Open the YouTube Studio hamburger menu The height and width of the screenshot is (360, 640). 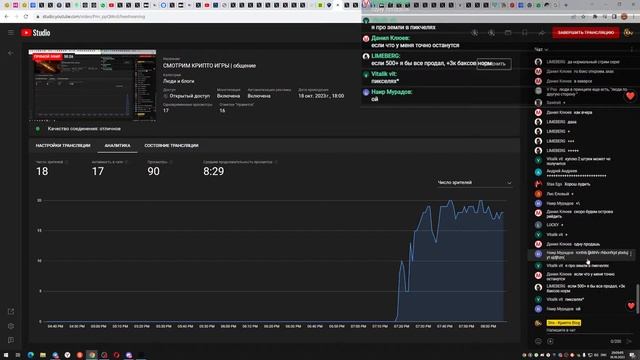point(11,33)
